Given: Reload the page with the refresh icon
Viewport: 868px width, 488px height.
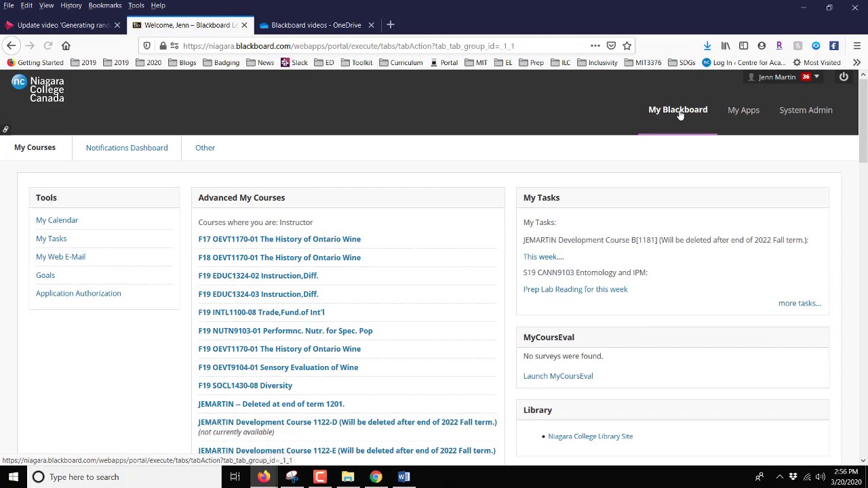Looking at the screenshot, I should coord(47,45).
